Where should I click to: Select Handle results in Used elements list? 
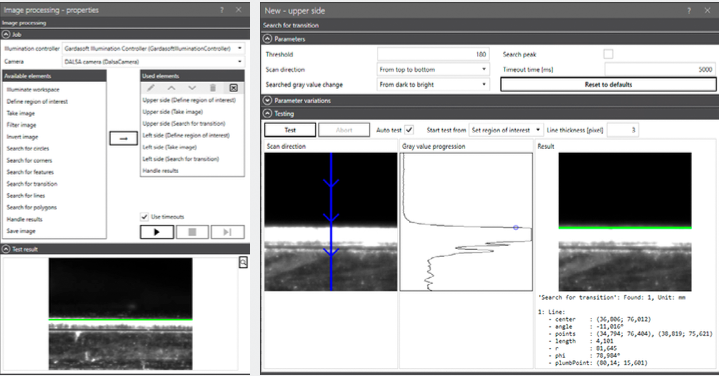pos(160,171)
